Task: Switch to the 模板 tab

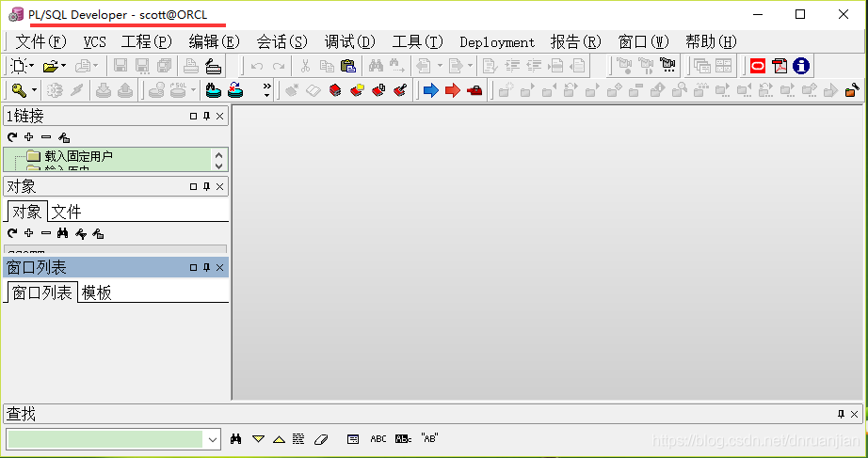Action: pos(96,292)
